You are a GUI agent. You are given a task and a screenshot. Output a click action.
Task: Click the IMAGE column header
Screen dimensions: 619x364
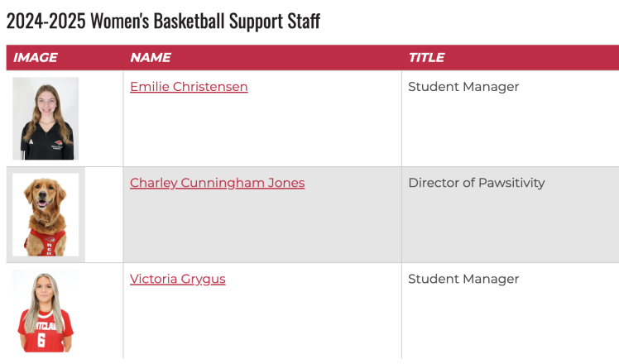pos(36,58)
